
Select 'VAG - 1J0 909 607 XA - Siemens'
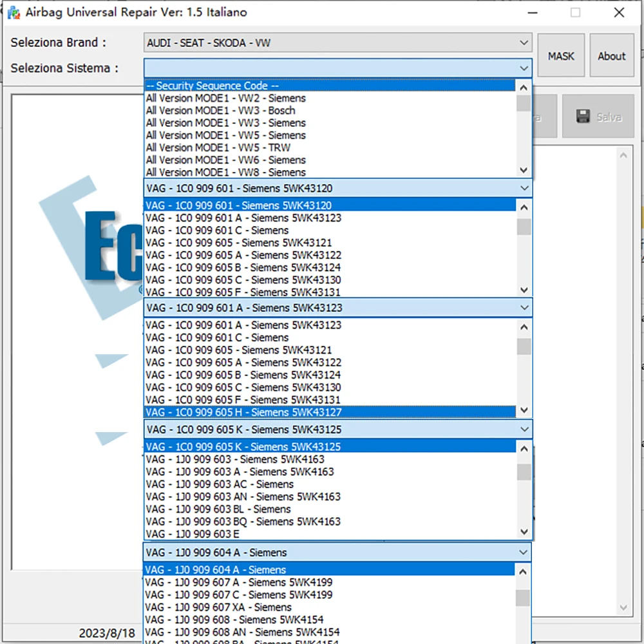[x=329, y=607]
